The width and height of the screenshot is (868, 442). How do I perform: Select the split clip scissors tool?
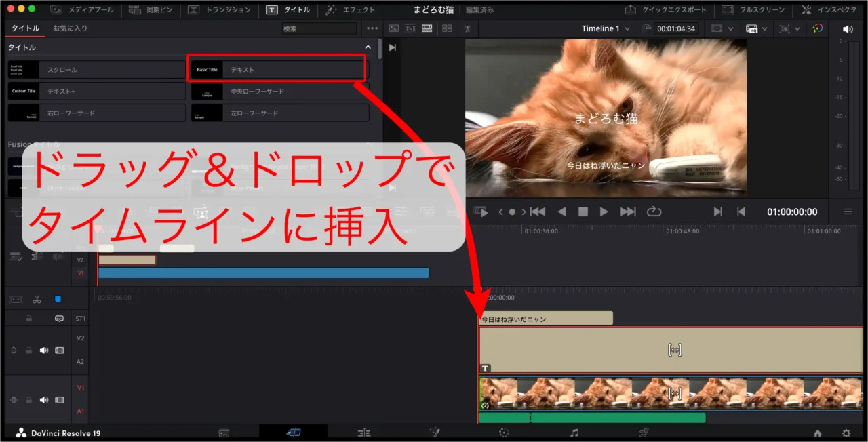pos(37,299)
